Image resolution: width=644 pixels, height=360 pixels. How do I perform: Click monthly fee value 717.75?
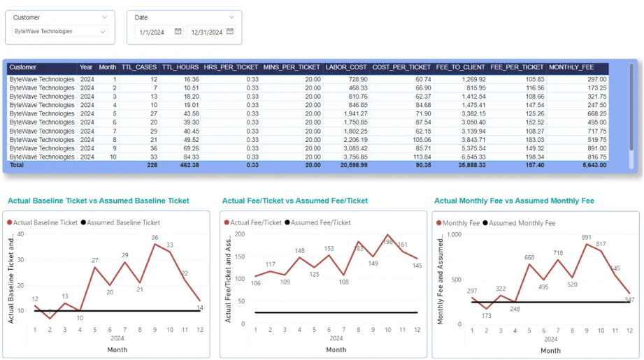click(596, 131)
